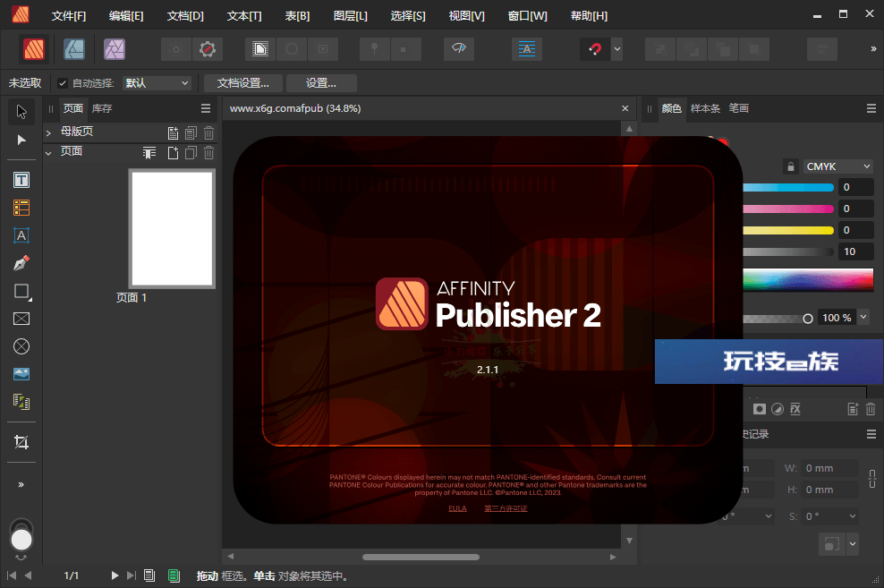Click the 文档设置... button
Viewport: 884px width, 588px height.
pos(243,83)
